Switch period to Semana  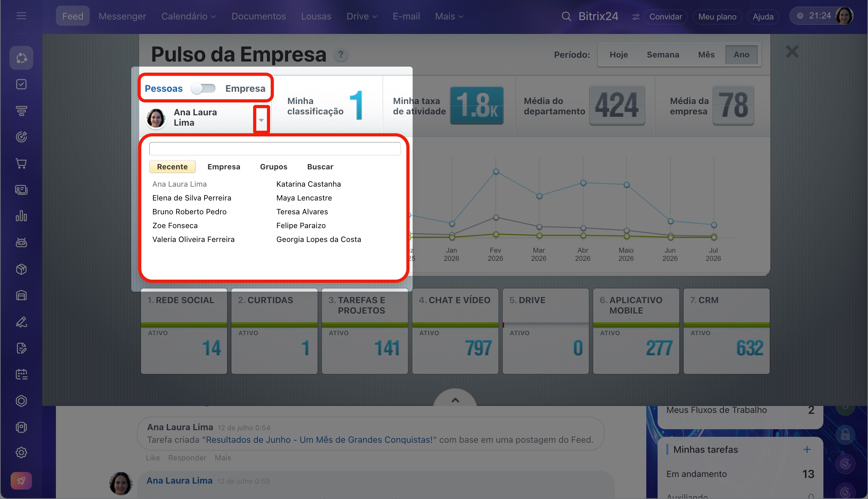coord(663,54)
